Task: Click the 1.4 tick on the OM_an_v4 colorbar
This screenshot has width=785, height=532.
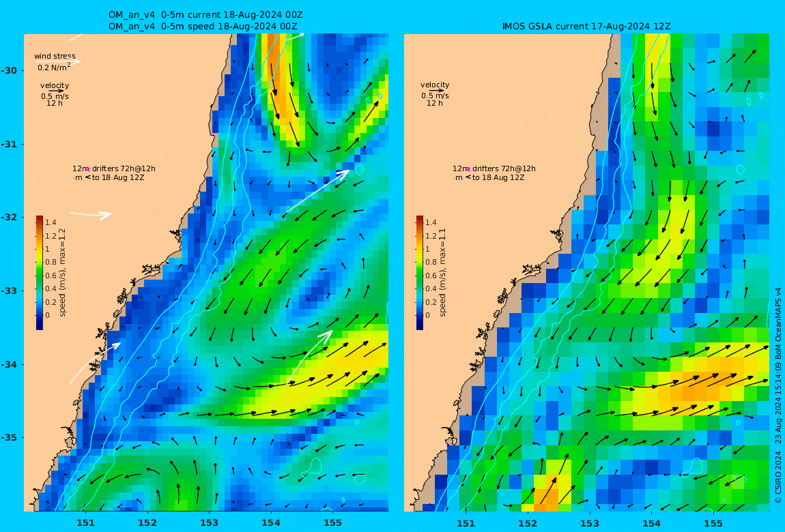Action: [51, 222]
